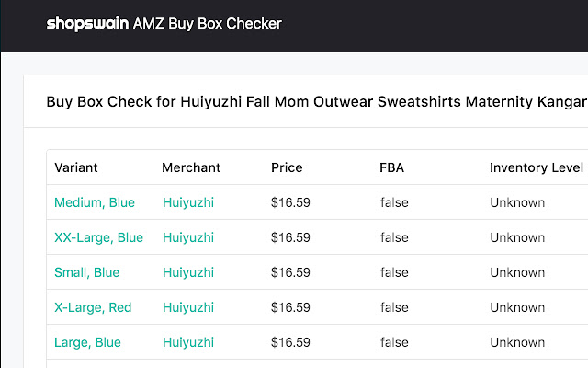
Task: Open the XX-Large, Blue variant link
Action: pos(98,237)
